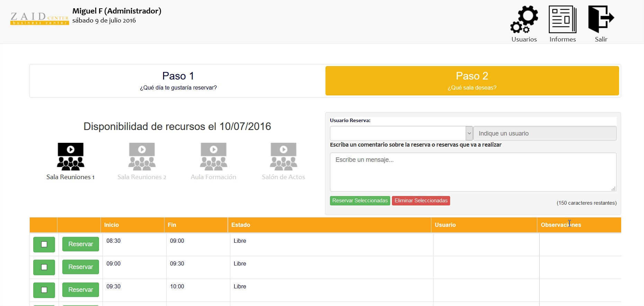
Task: Open the Usuarios gears icon
Action: (524, 19)
